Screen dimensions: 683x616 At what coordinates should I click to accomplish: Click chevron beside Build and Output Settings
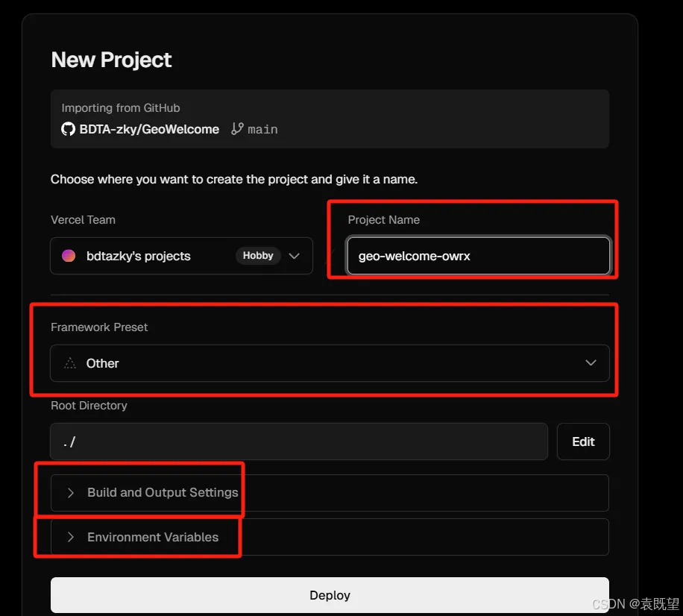[71, 493]
